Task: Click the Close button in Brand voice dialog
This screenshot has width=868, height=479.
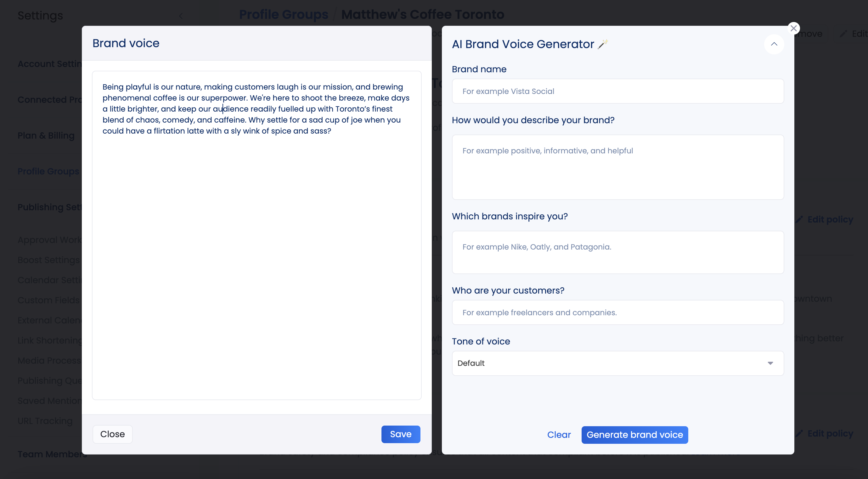Action: (x=113, y=434)
